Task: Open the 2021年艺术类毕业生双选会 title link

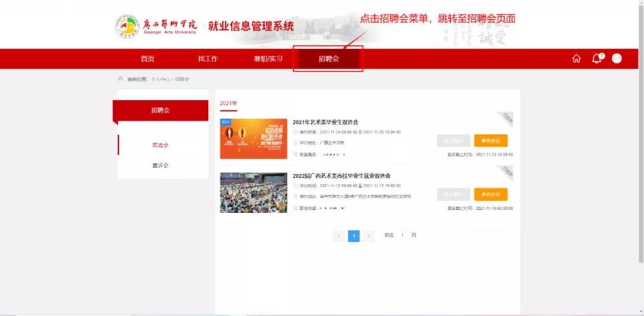Action: pyautogui.click(x=325, y=122)
